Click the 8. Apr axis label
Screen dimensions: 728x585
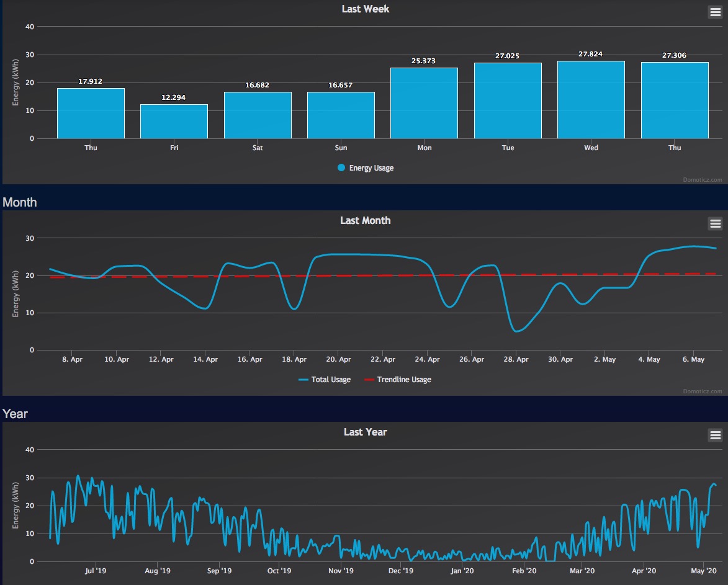[73, 359]
